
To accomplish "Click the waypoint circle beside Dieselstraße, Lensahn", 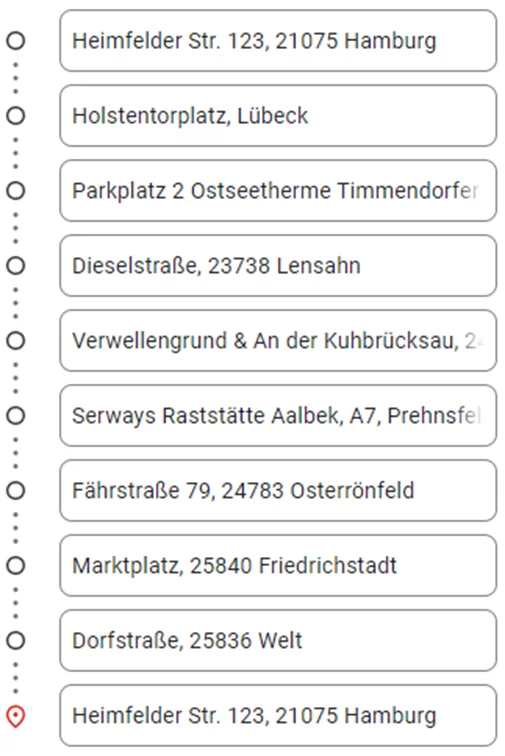I will 15,266.
